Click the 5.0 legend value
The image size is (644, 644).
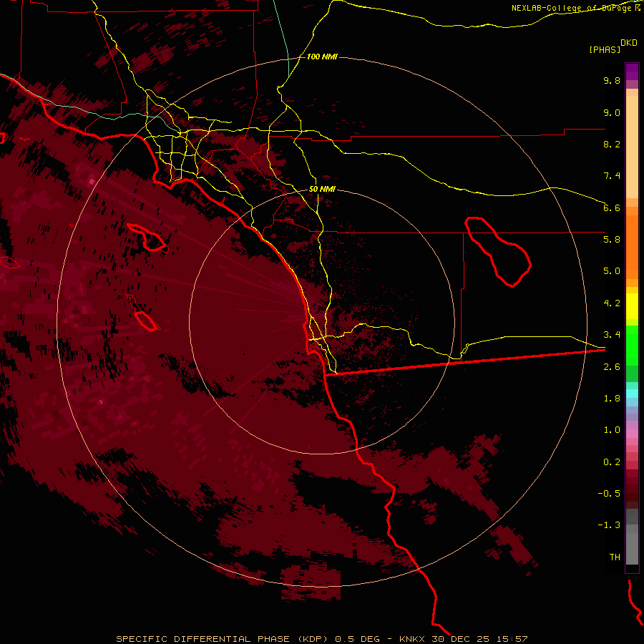(x=612, y=271)
